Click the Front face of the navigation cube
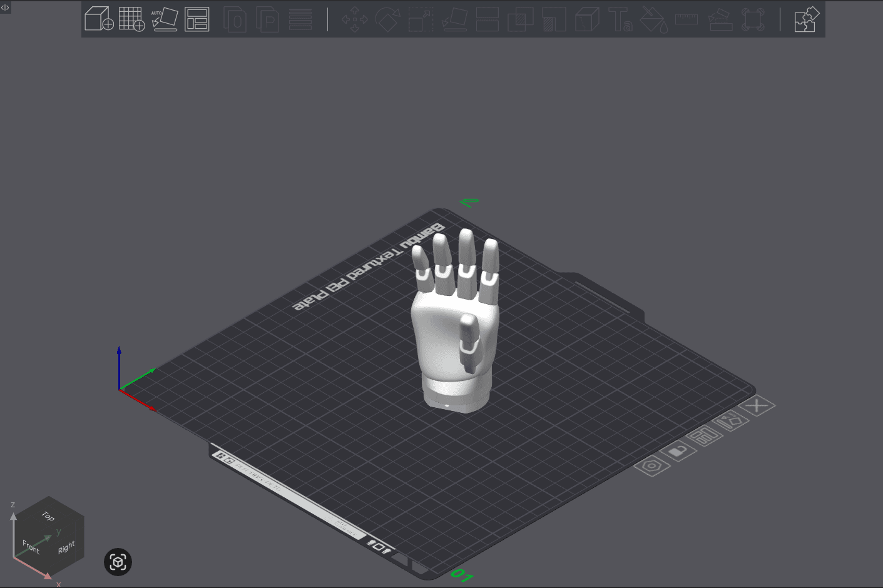The height and width of the screenshot is (588, 883). [30, 545]
